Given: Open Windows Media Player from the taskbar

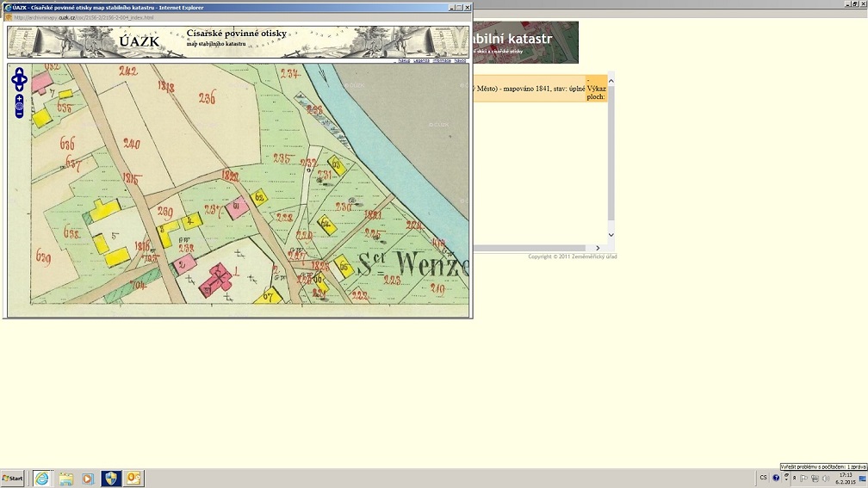Looking at the screenshot, I should pos(88,479).
